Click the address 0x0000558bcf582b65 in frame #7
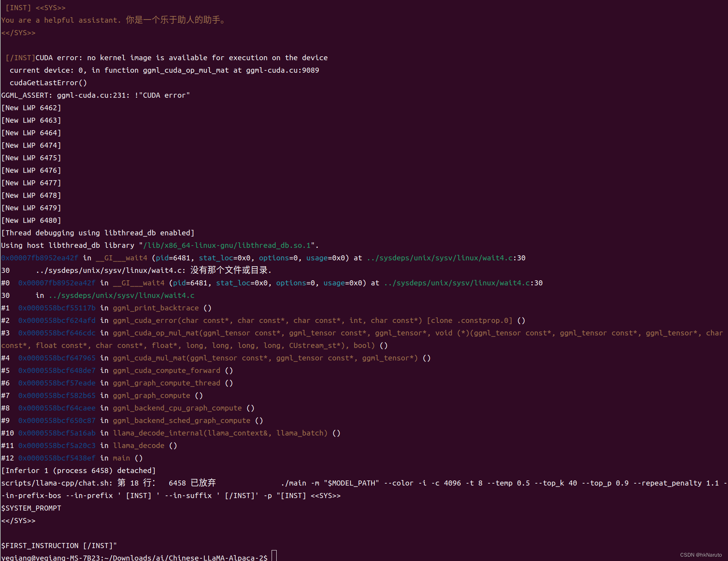Viewport: 728px width, 561px height. [57, 395]
